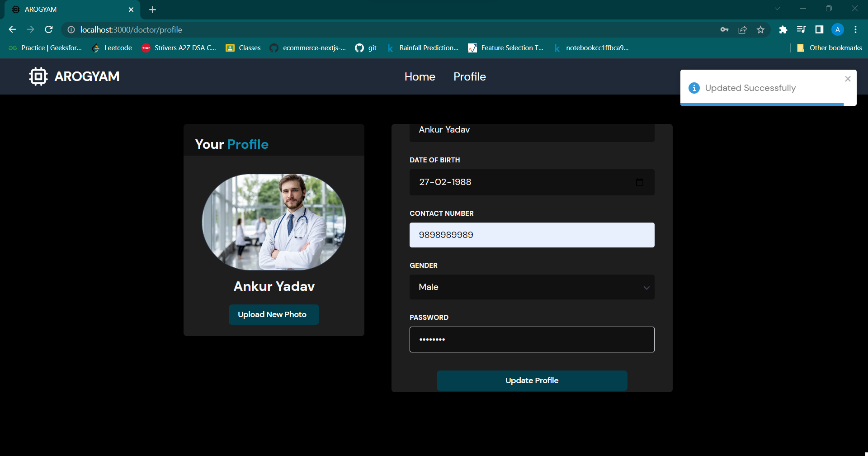868x456 pixels.
Task: Go to the Profile navigation item
Action: 469,76
